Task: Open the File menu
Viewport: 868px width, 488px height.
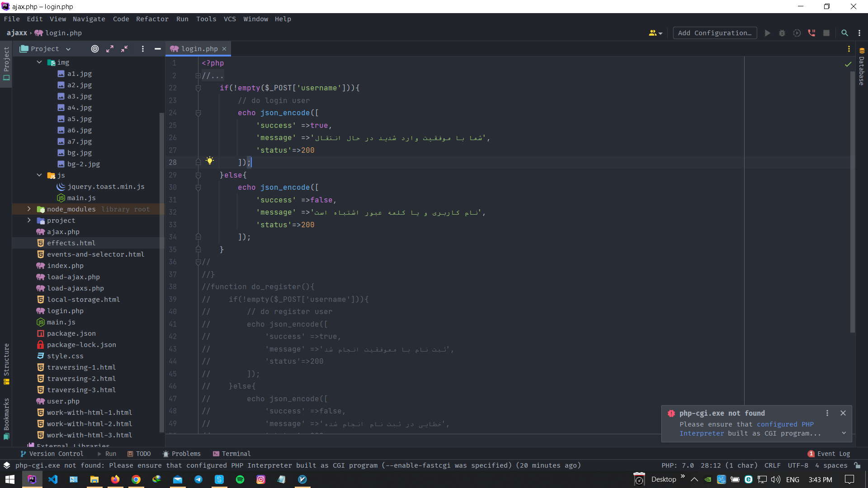Action: point(12,19)
